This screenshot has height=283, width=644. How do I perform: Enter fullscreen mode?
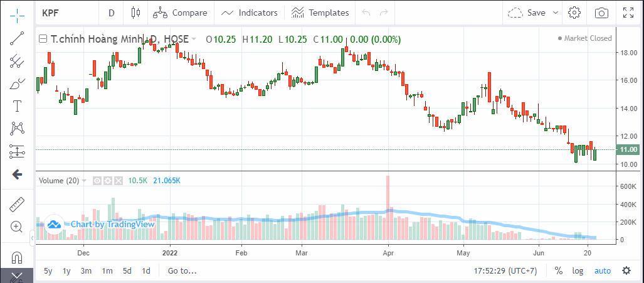pyautogui.click(x=628, y=13)
